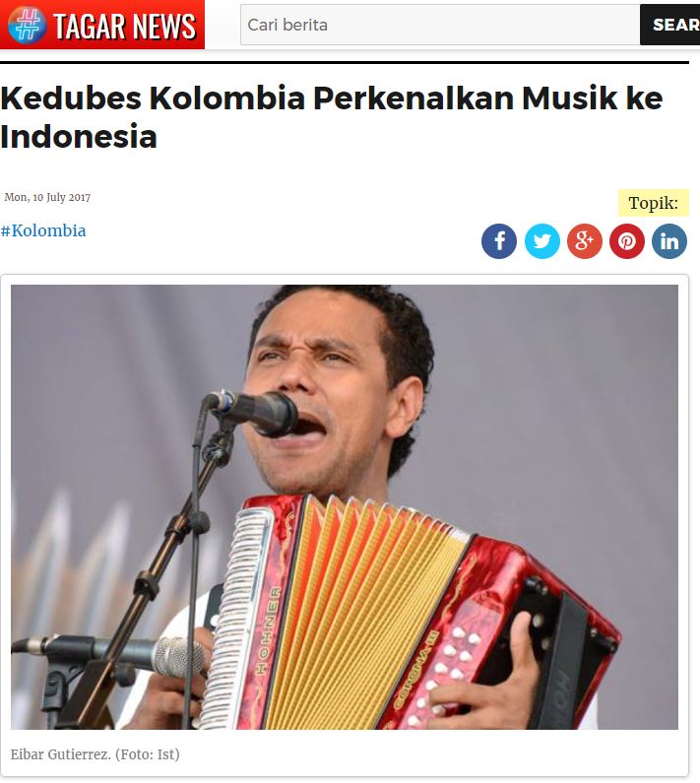Click the singer's microphone in the photo
The width and height of the screenshot is (700, 783).
[x=252, y=412]
